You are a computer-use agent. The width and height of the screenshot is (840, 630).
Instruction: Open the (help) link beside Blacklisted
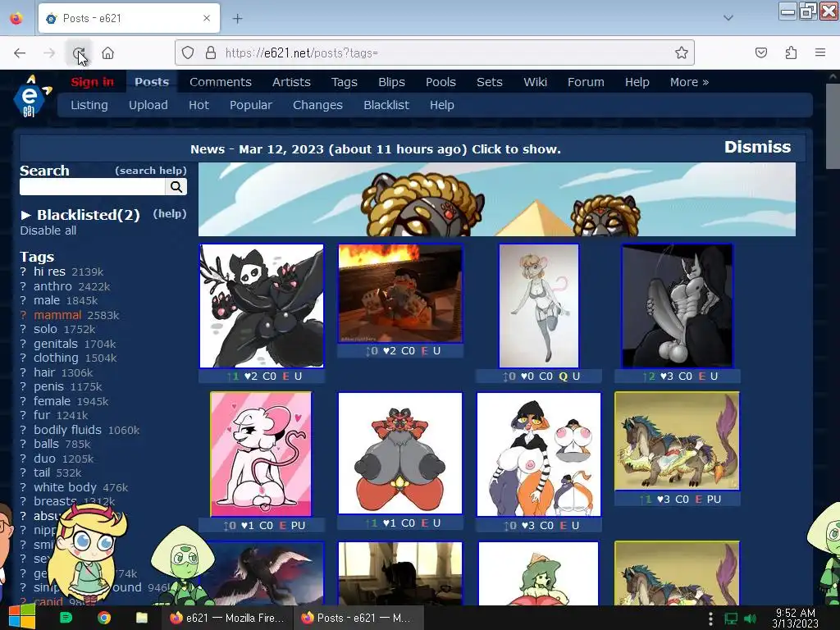tap(170, 214)
